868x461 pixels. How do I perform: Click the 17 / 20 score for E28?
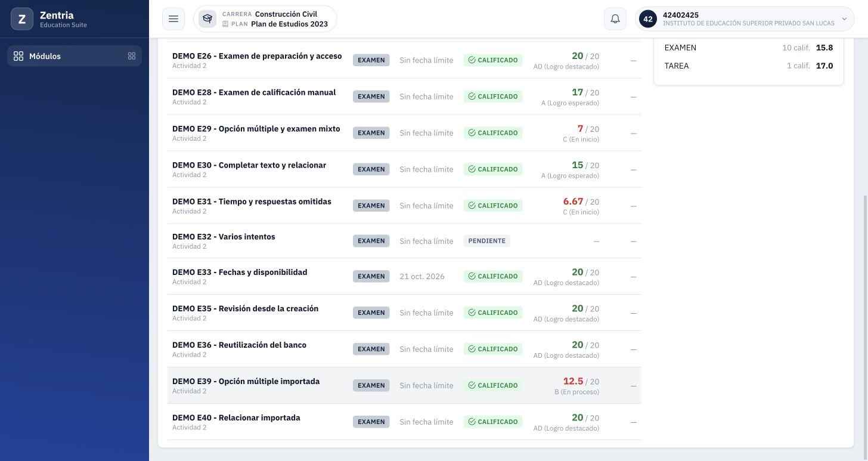[x=585, y=92]
